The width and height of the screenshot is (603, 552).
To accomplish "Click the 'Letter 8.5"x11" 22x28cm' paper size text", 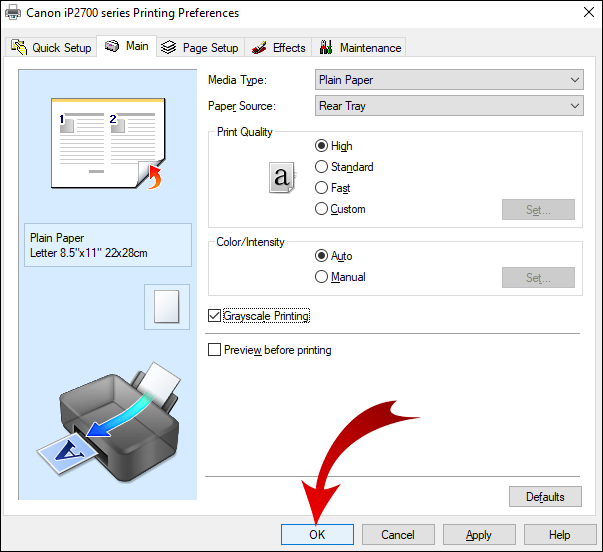I will coord(88,253).
